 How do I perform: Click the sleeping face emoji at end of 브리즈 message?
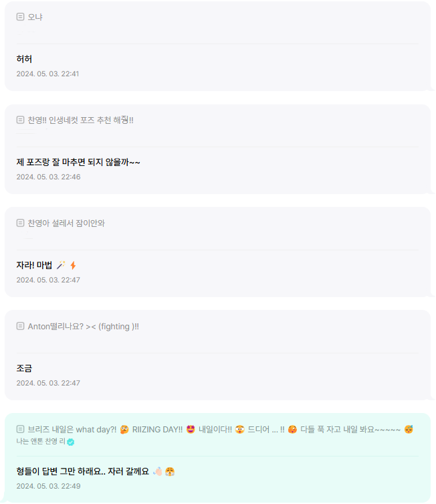coord(409,430)
